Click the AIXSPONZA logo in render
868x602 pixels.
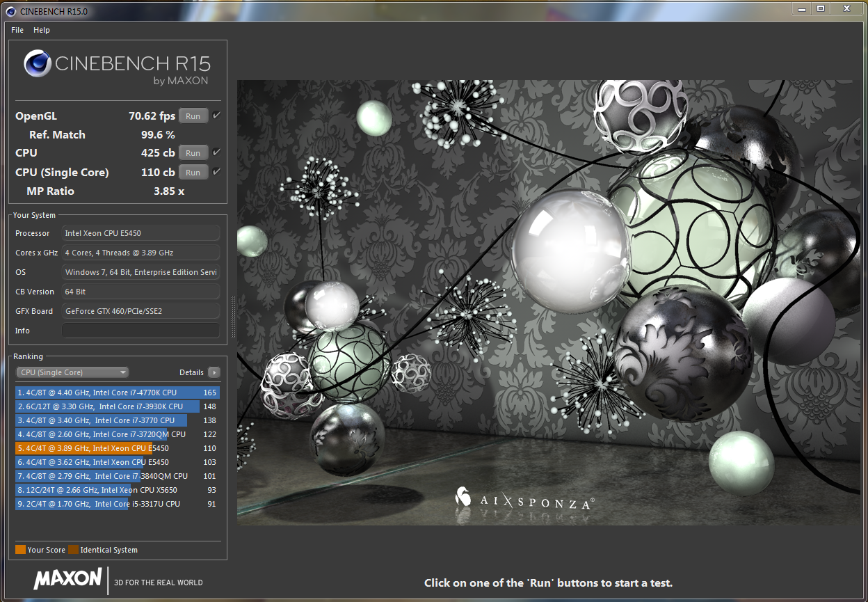[x=525, y=498]
